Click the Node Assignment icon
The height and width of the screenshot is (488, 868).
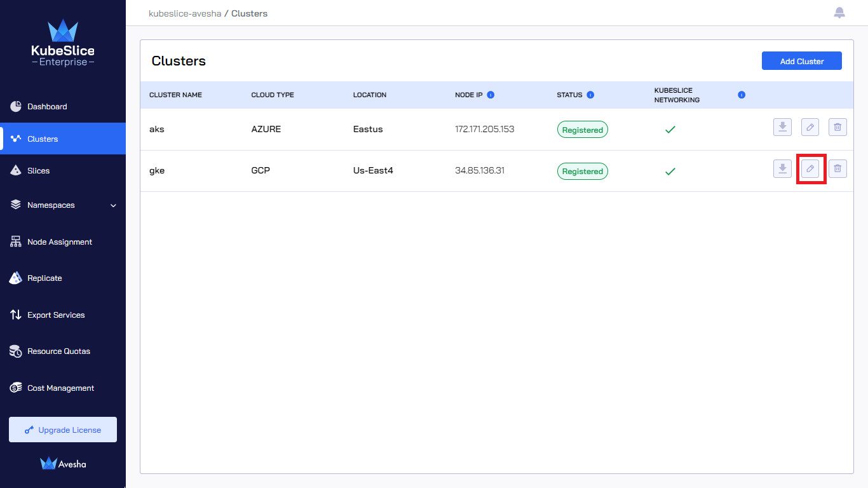(16, 241)
